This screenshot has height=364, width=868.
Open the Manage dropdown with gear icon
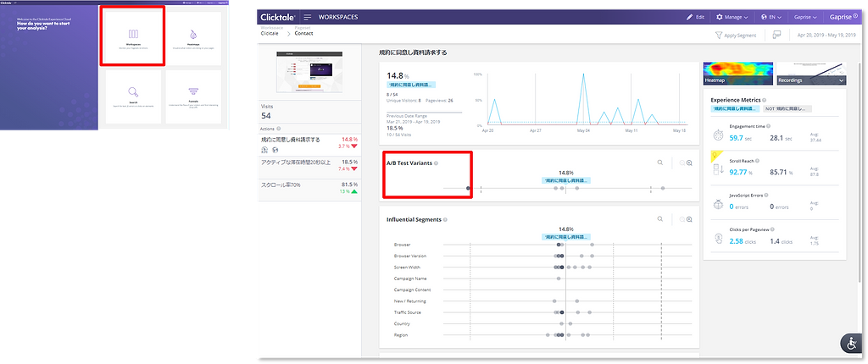coord(732,17)
